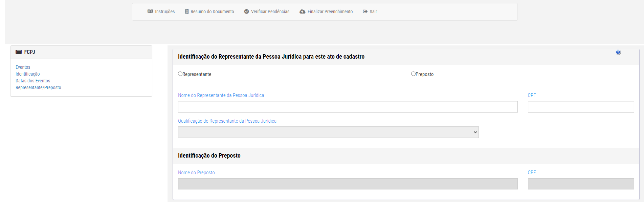The image size is (644, 202).
Task: Click the Nome do Representante input field
Action: tap(348, 107)
